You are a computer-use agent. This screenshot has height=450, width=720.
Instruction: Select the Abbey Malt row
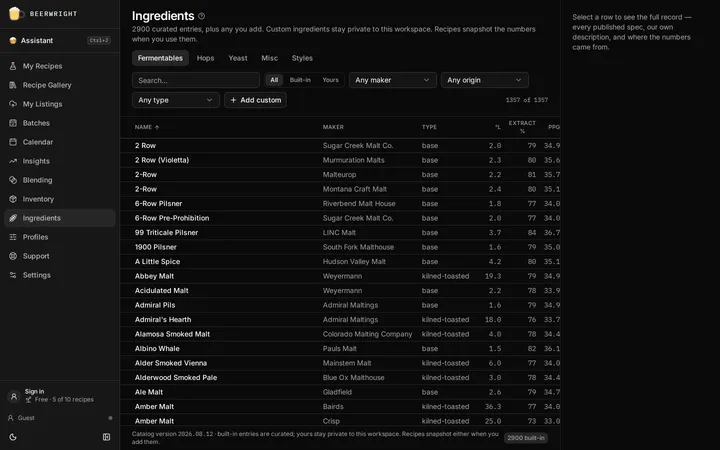point(340,276)
